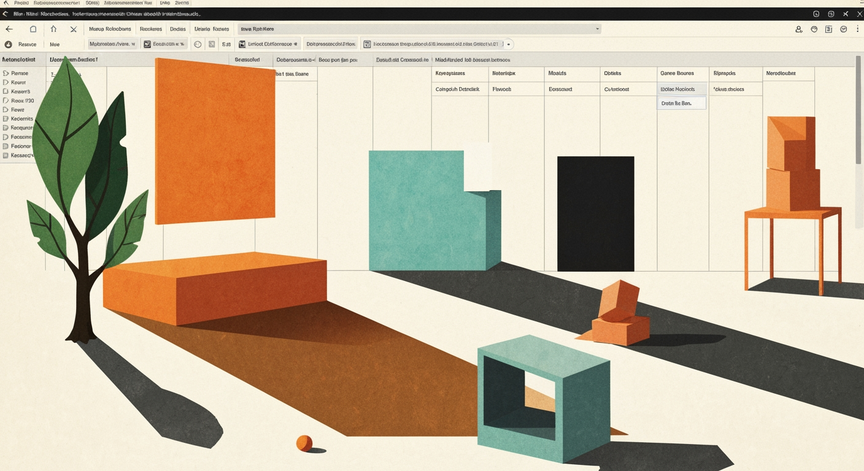The image size is (864, 471).
Task: Click the circle icon left of 'S.2t'
Action: point(198,44)
